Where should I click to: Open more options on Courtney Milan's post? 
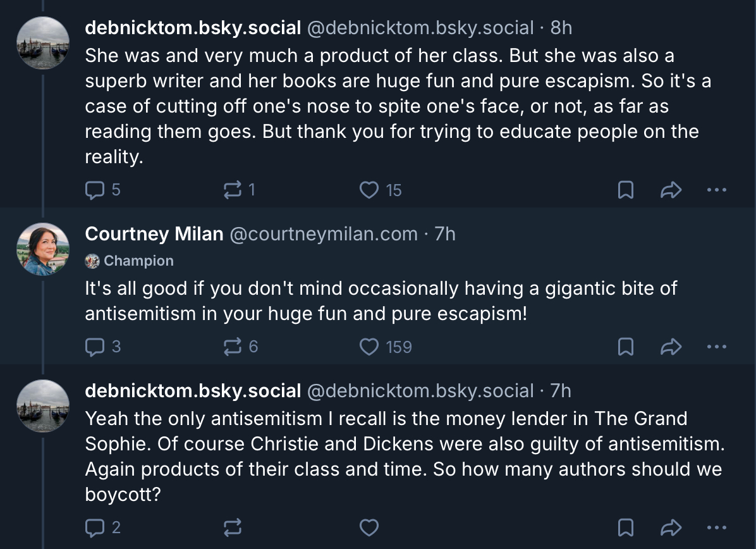tap(716, 347)
